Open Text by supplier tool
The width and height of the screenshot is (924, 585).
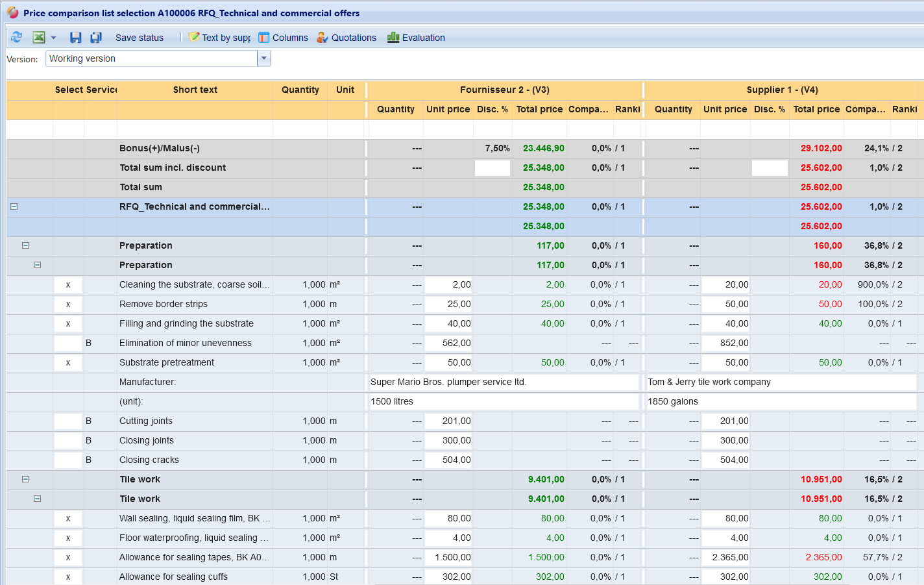tap(219, 38)
